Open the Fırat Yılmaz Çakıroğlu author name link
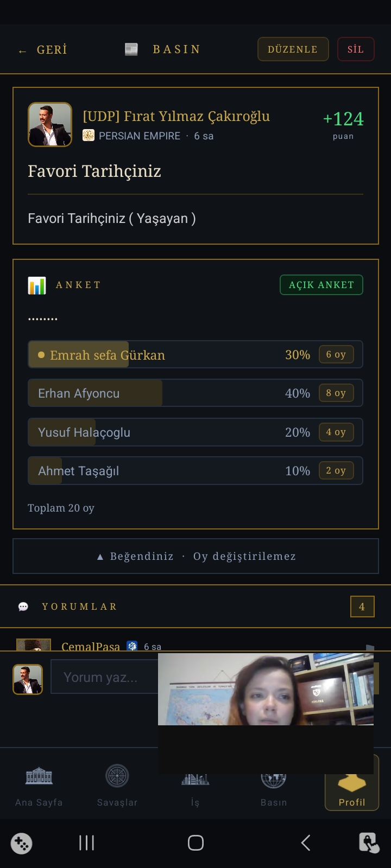 tap(176, 116)
